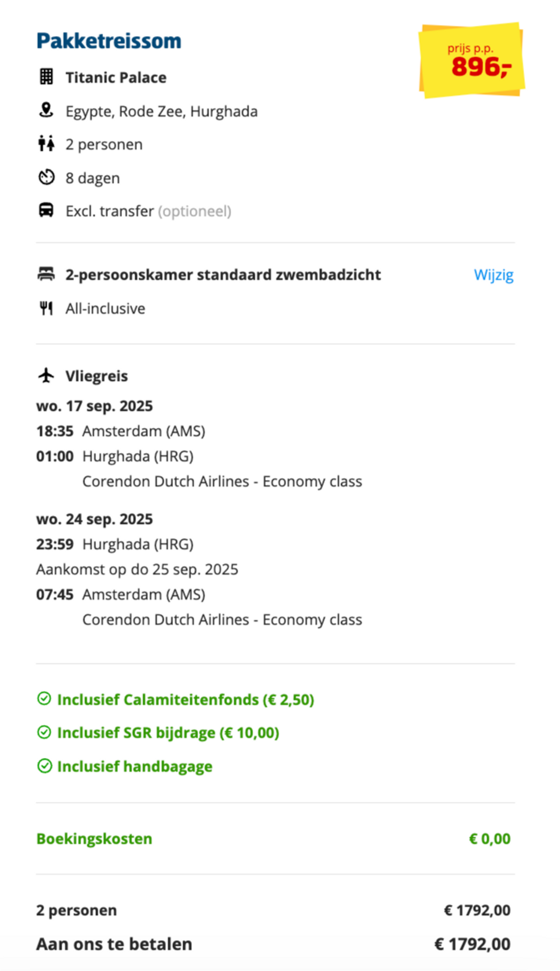
Task: Click the fork and knife All-inclusive icon
Action: tap(46, 308)
